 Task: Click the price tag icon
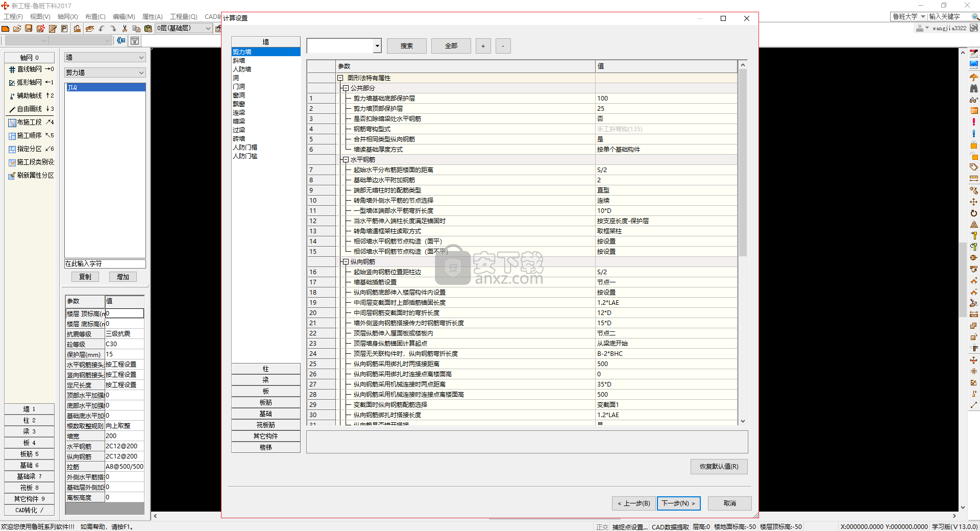click(x=974, y=167)
